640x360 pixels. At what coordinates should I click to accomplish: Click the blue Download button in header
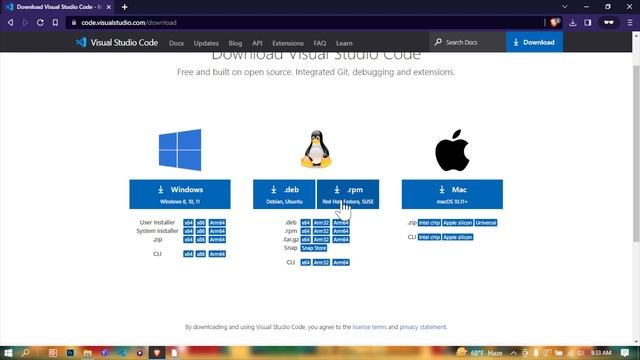coord(534,42)
